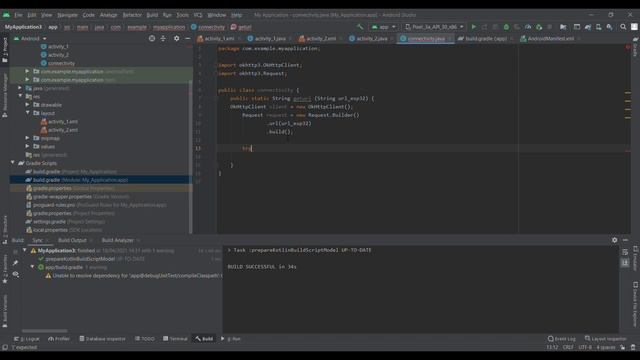Open the Event Log
This screenshot has width=640, height=360.
pyautogui.click(x=562, y=339)
